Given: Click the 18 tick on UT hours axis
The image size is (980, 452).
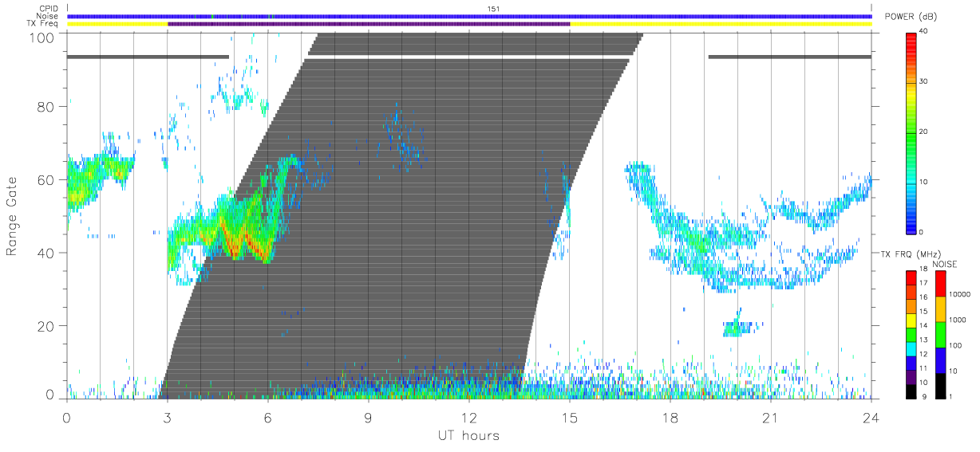Looking at the screenshot, I should point(670,418).
